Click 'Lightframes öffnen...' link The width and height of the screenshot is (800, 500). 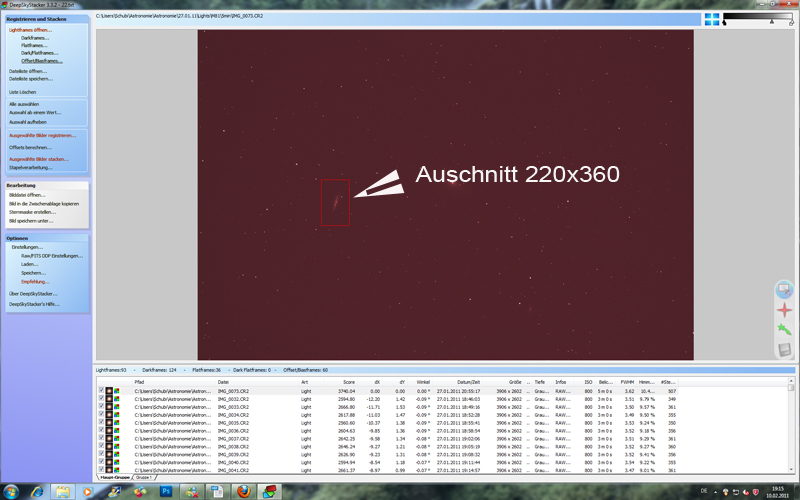(x=30, y=30)
